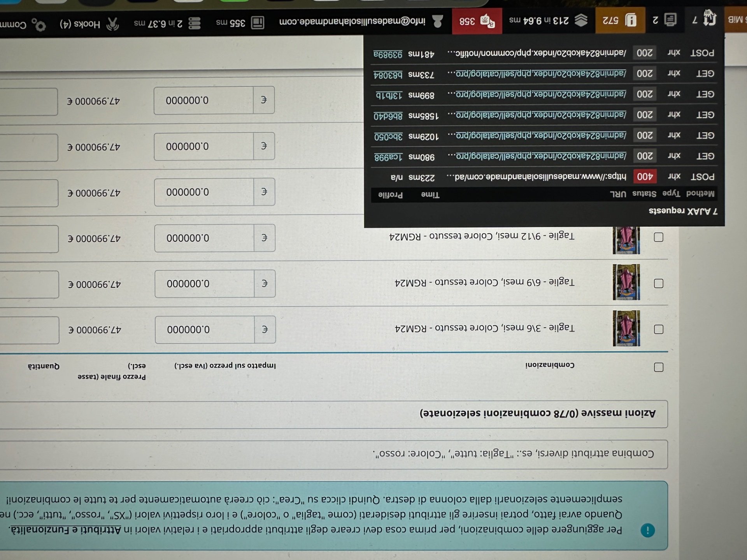Image resolution: width=747 pixels, height=560 pixels.
Task: Click the price impact field for 3\6 mesi
Action: pyautogui.click(x=205, y=330)
